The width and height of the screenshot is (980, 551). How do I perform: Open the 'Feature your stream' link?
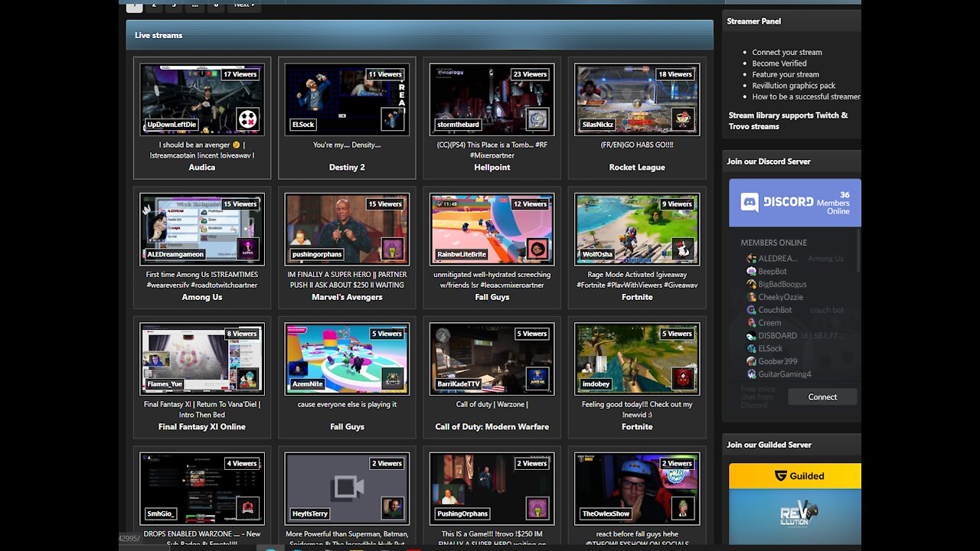point(786,74)
